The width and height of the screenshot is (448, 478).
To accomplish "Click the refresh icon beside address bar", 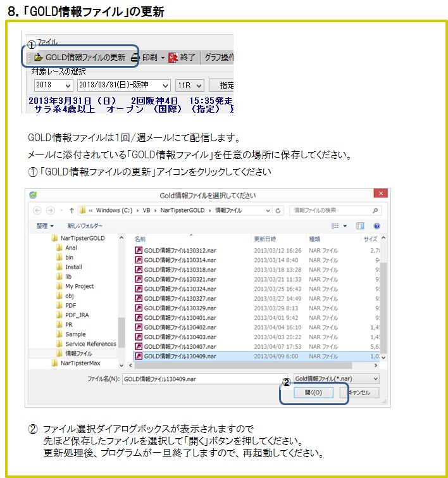I will coord(278,211).
